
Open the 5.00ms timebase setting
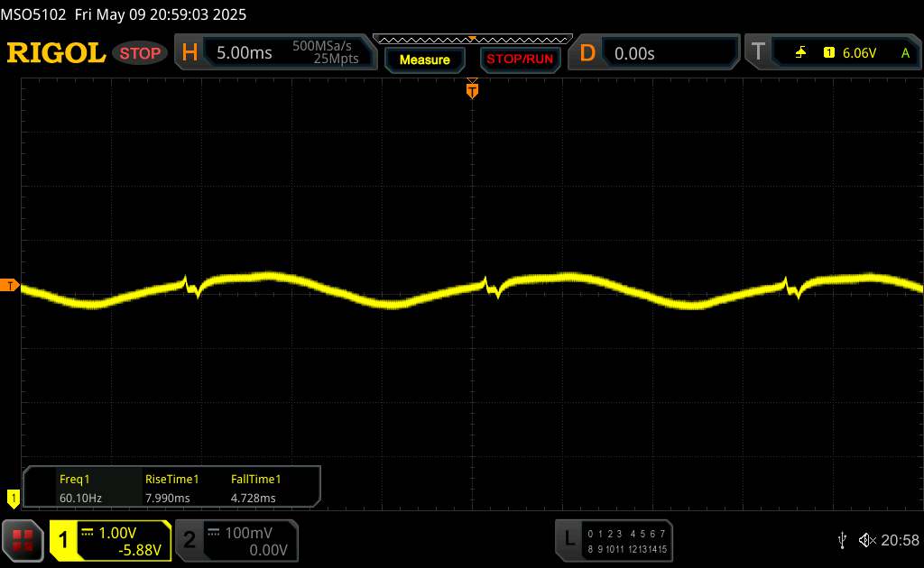click(x=244, y=53)
